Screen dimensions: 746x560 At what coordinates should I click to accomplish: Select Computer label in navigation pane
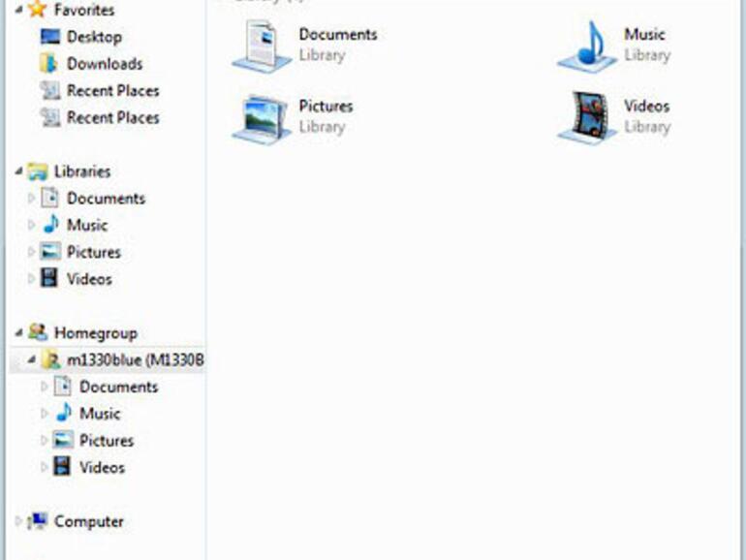(x=89, y=521)
